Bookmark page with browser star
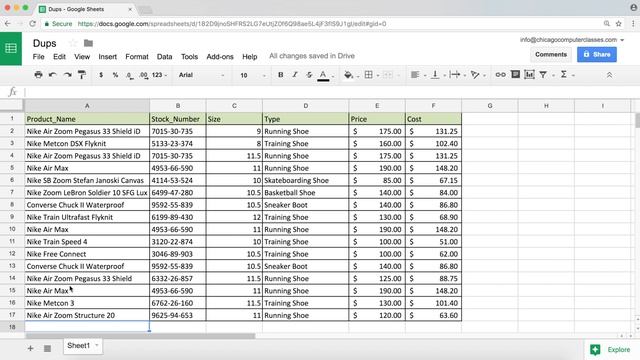 618,24
